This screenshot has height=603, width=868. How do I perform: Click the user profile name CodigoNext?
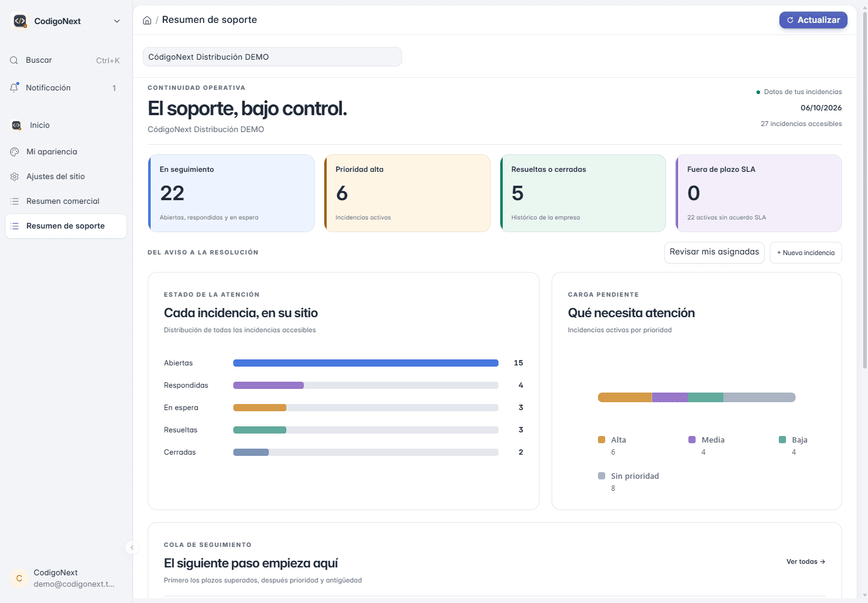[x=55, y=573]
